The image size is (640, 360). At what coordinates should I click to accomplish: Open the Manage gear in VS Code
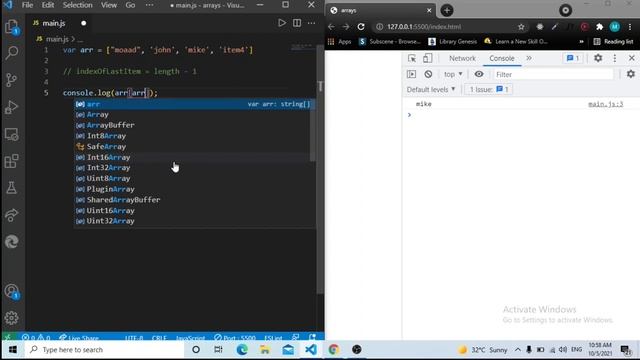12,318
